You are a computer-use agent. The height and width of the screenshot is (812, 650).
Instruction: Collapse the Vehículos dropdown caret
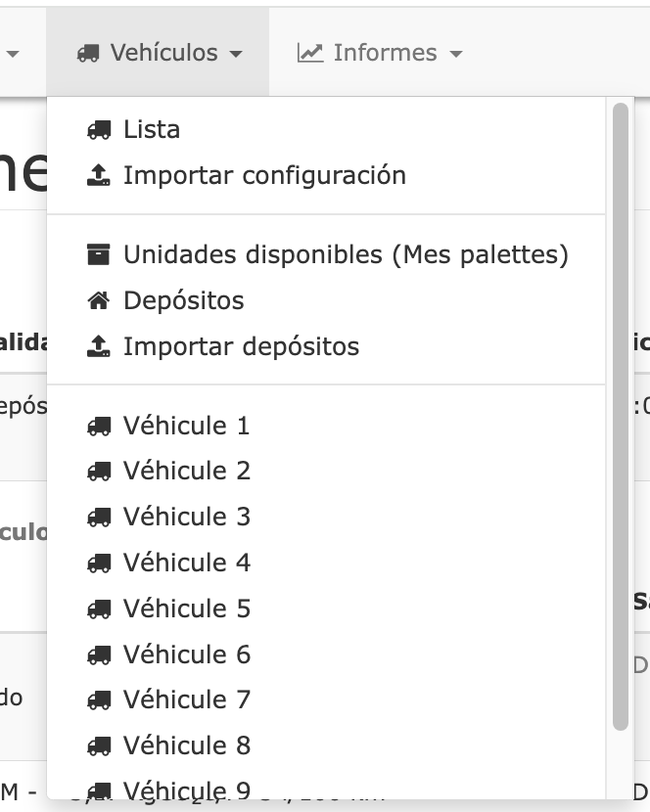[x=236, y=55]
